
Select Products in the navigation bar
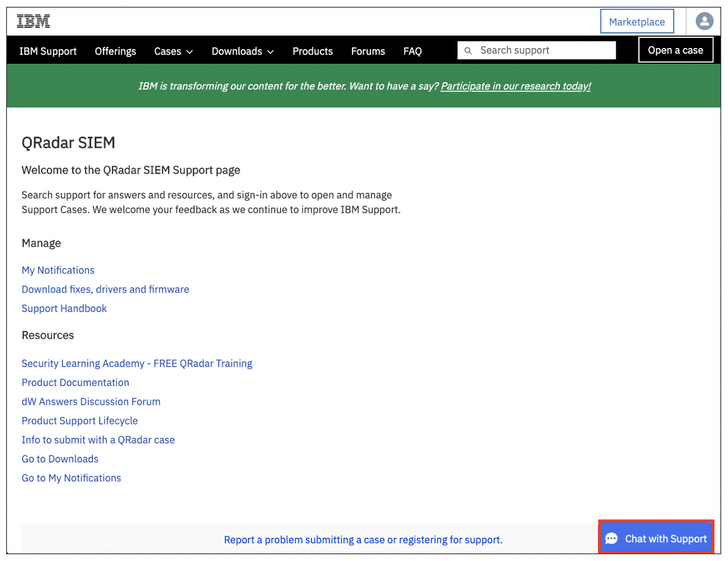pyautogui.click(x=312, y=51)
